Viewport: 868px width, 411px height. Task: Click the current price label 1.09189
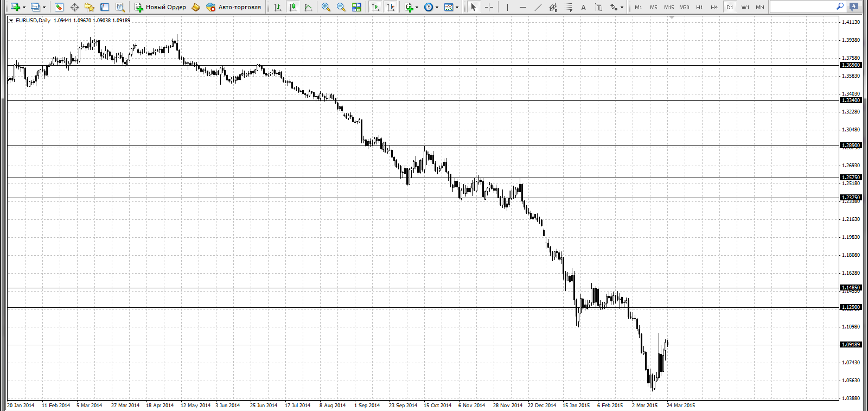coord(850,345)
